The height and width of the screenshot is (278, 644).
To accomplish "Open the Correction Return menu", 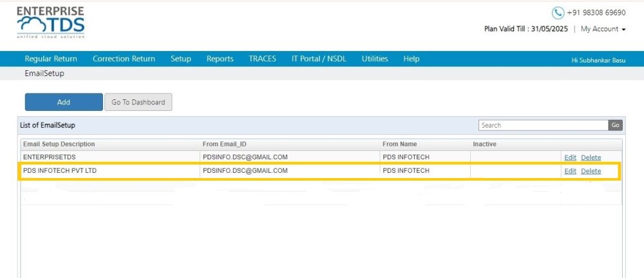I will pyautogui.click(x=124, y=59).
